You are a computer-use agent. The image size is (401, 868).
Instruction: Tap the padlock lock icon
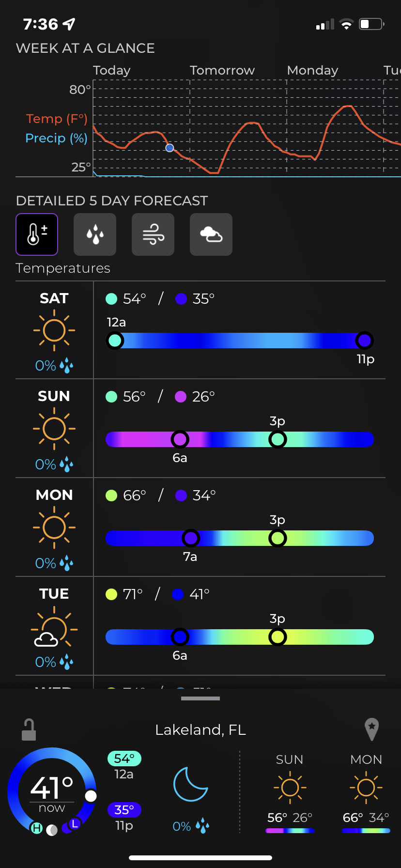[x=29, y=729]
